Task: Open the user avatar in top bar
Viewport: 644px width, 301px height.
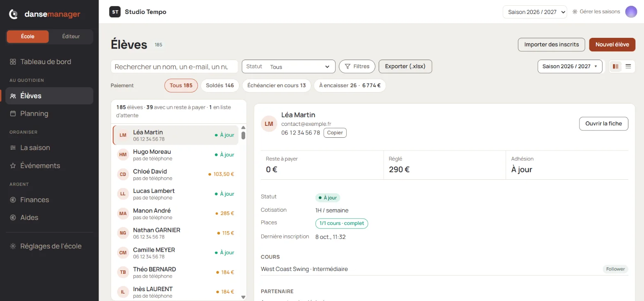Action: click(x=631, y=12)
